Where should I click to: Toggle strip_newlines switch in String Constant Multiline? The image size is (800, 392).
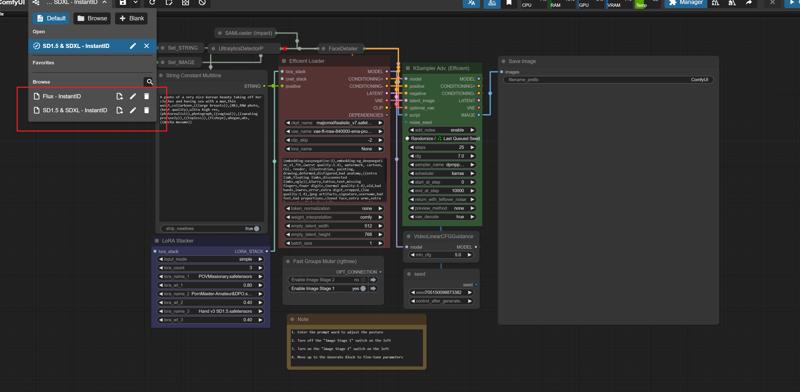pos(256,229)
